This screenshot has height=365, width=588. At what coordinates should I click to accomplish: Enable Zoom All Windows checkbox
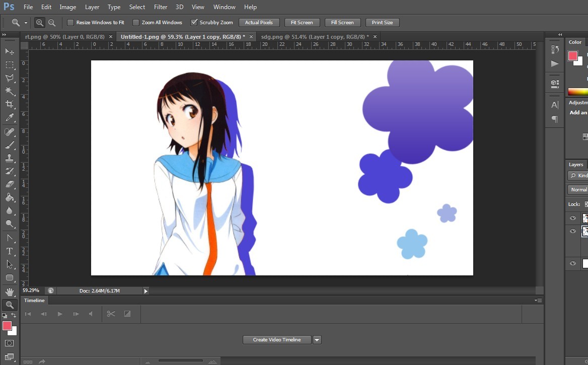(136, 23)
